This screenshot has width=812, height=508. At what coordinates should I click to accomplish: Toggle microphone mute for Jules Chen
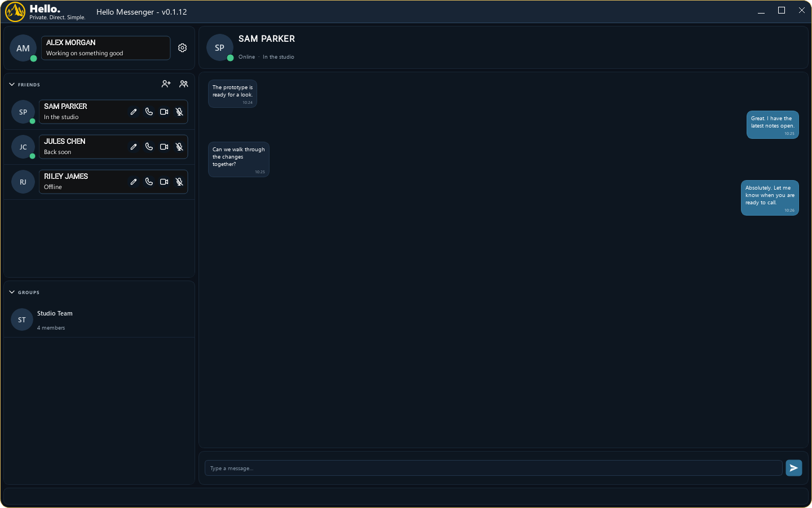pyautogui.click(x=179, y=147)
